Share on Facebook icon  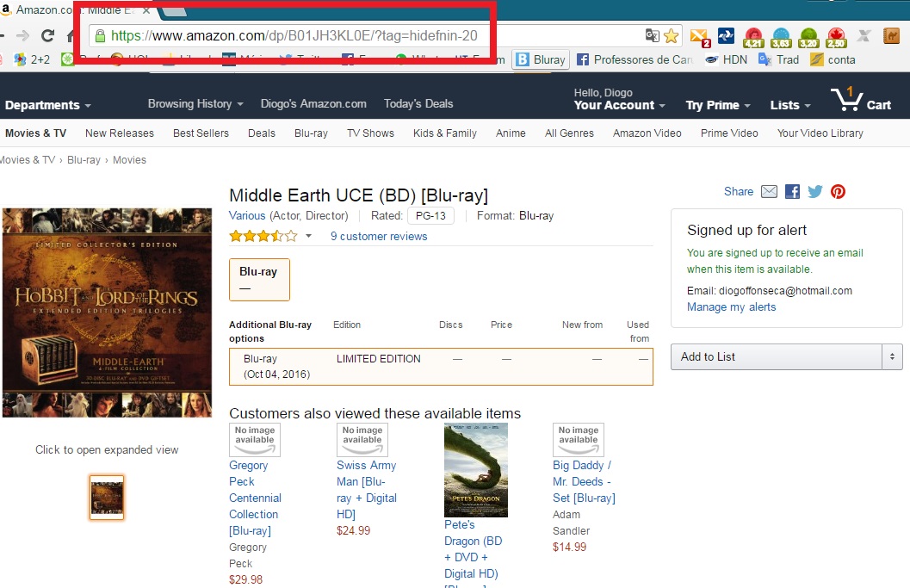[792, 191]
